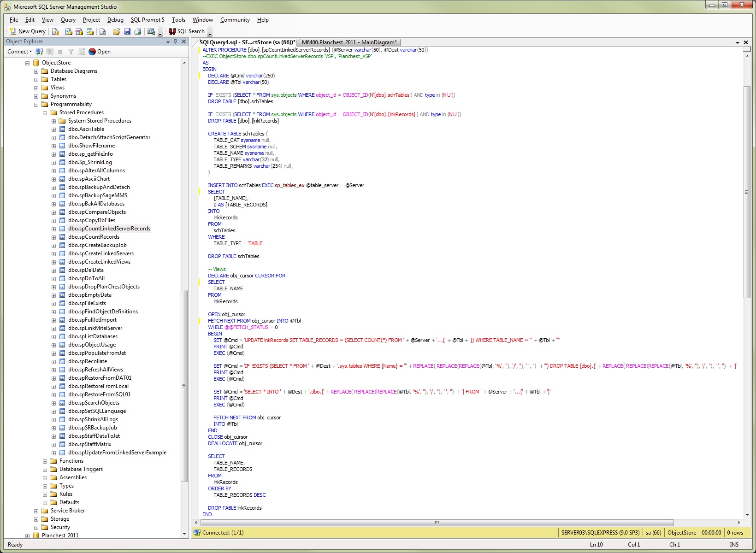The height and width of the screenshot is (553, 756).
Task: Click the SERVER03\SQLEXPRESS status bar entry
Action: tap(600, 533)
